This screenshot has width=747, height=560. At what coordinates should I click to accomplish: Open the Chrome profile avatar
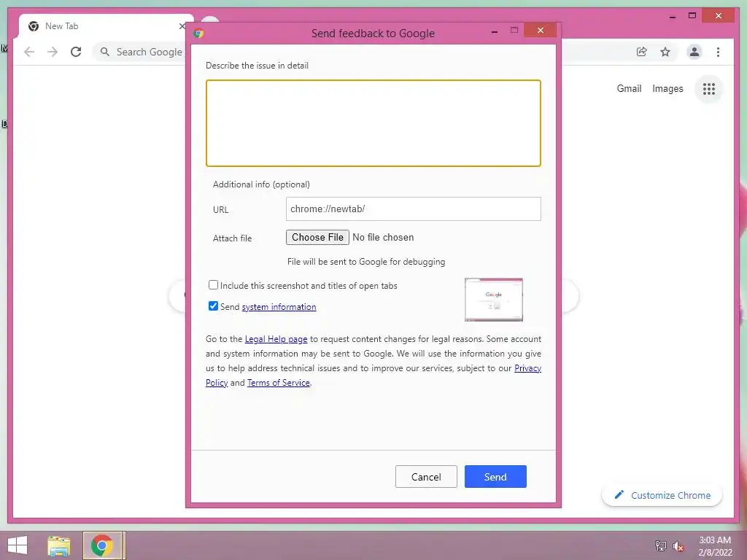[x=694, y=52]
